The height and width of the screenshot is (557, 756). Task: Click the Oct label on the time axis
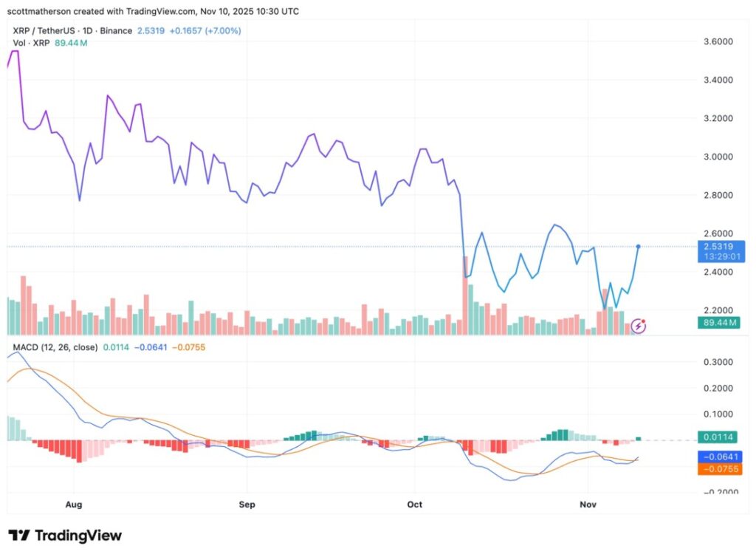pyautogui.click(x=414, y=505)
